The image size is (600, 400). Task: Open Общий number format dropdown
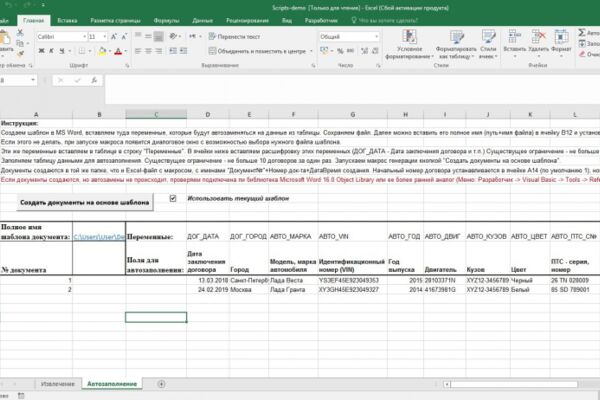click(x=377, y=37)
